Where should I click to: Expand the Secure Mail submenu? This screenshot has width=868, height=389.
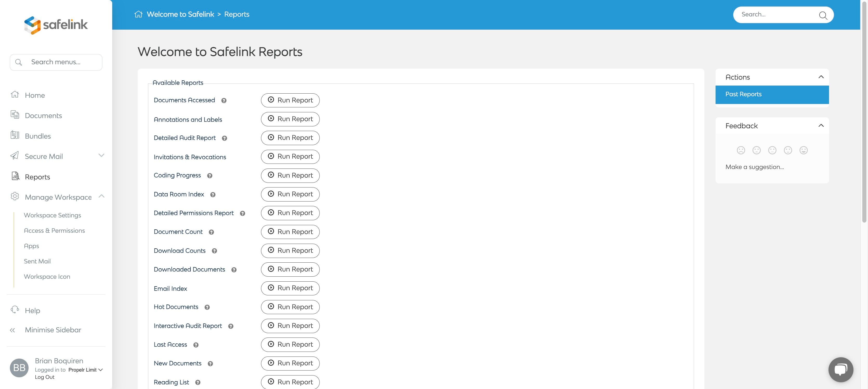101,155
